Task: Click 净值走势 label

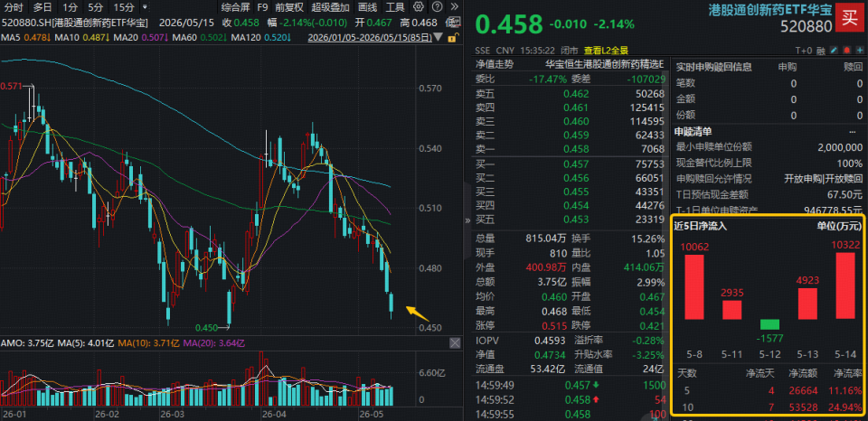Action: (x=495, y=64)
